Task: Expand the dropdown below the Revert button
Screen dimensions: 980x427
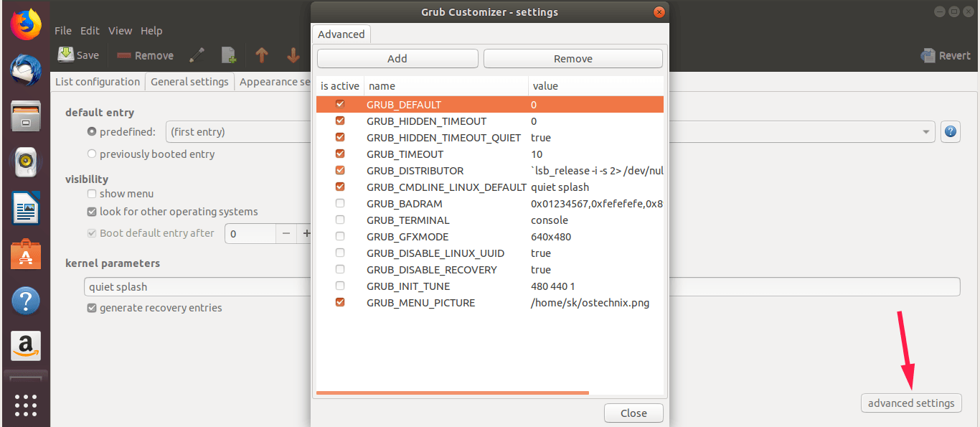Action: coord(925,131)
